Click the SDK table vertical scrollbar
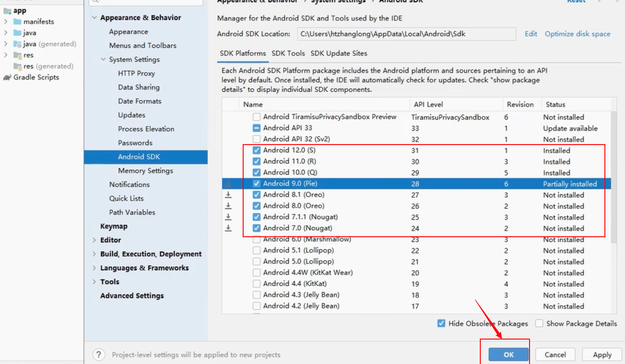This screenshot has width=625, height=364. pos(614,177)
